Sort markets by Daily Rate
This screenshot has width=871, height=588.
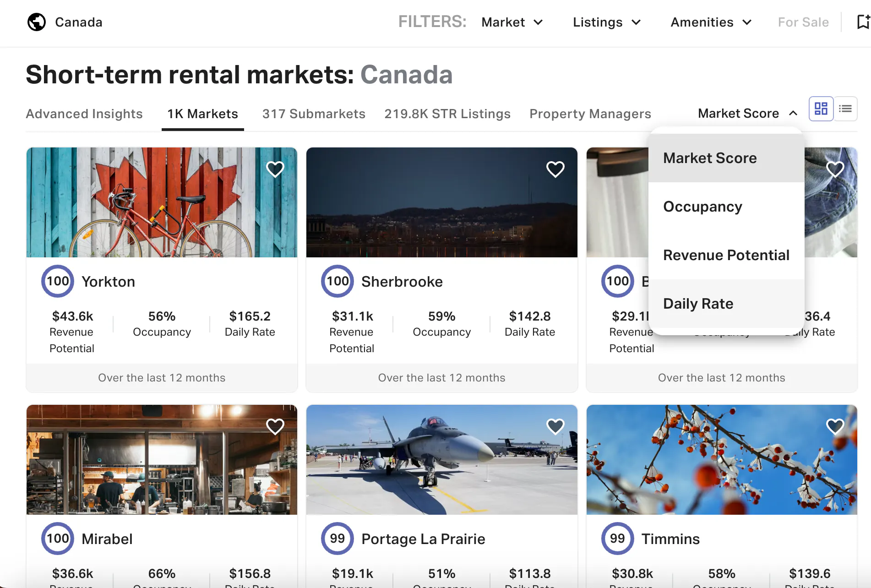[726, 304]
